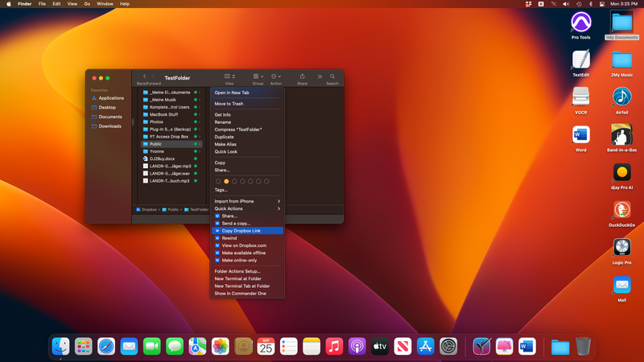Open Pro Tools desktop icon

point(580,22)
